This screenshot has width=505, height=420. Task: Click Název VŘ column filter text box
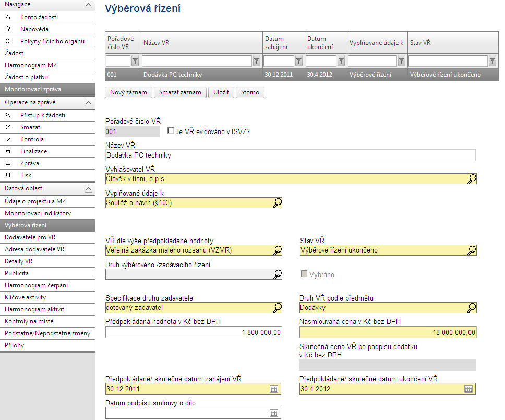click(197, 61)
